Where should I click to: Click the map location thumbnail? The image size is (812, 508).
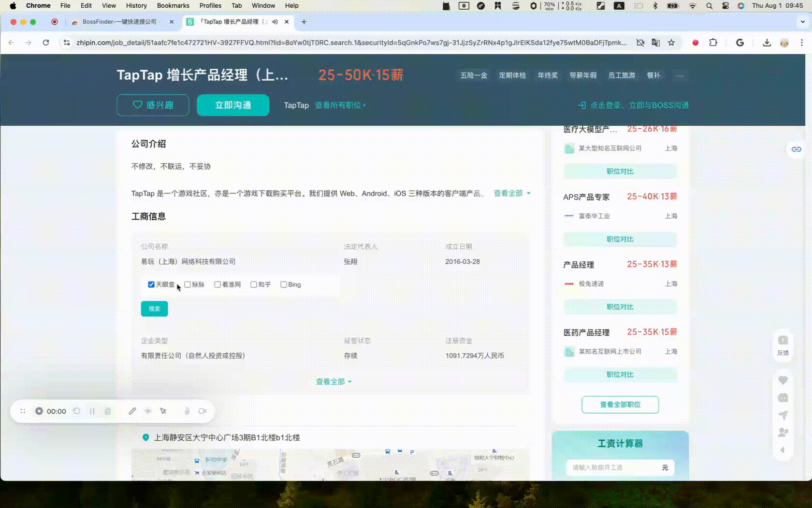(x=330, y=464)
